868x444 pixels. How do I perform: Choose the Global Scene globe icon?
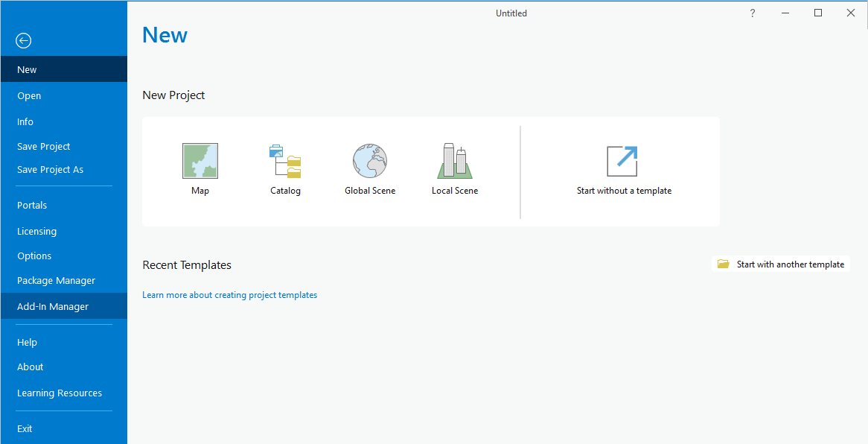tap(370, 161)
